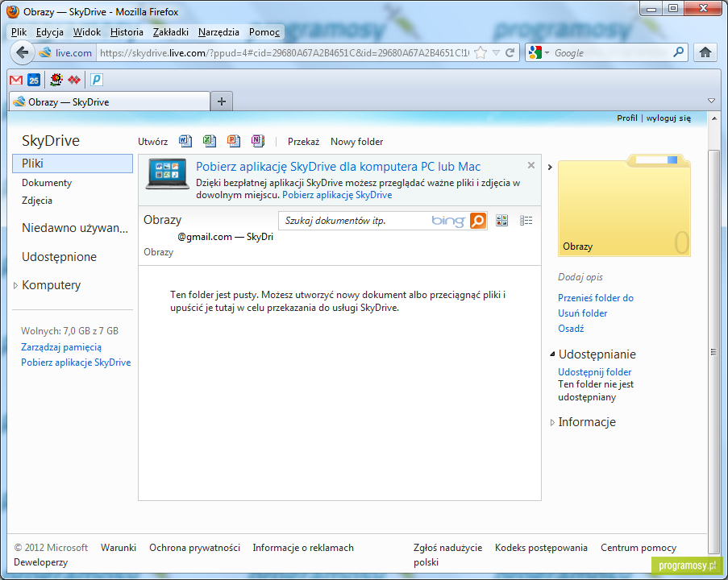Click the Osadź link
728x580 pixels.
pyautogui.click(x=571, y=329)
